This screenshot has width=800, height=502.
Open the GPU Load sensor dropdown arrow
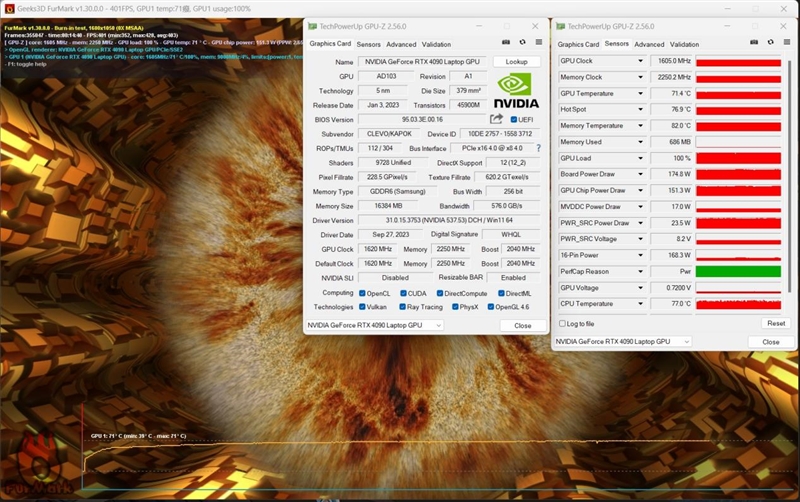pyautogui.click(x=640, y=158)
